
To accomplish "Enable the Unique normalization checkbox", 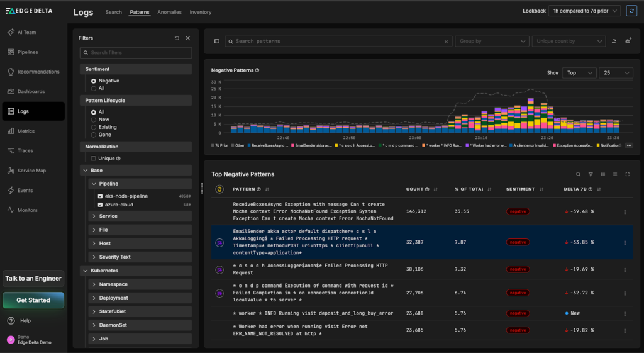I will click(x=94, y=159).
